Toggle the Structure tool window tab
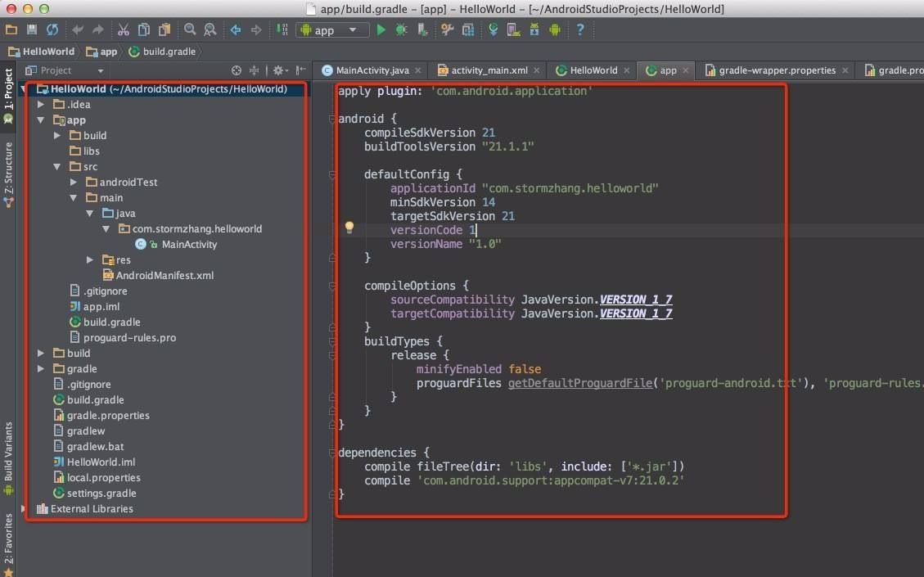Image resolution: width=924 pixels, height=577 pixels. pyautogui.click(x=8, y=174)
